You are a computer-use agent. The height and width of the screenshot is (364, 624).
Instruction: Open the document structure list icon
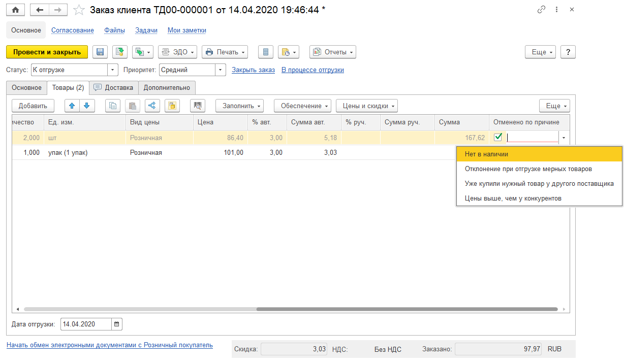coord(266,52)
